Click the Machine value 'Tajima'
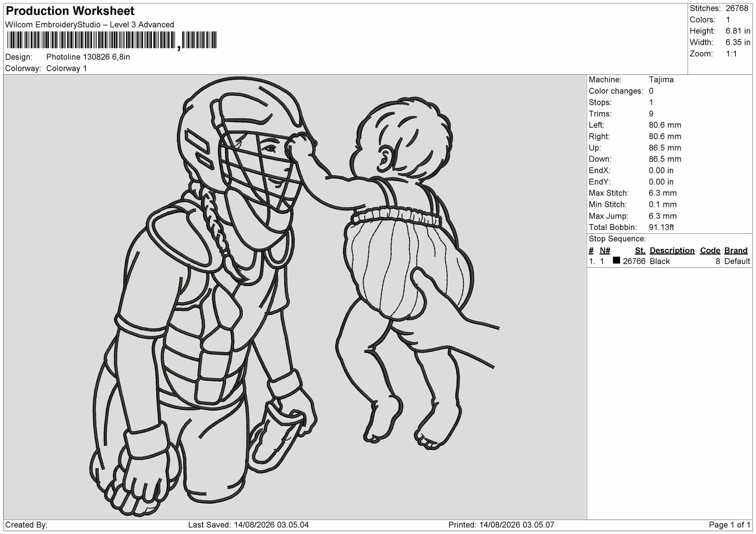The image size is (756, 534). pyautogui.click(x=661, y=80)
